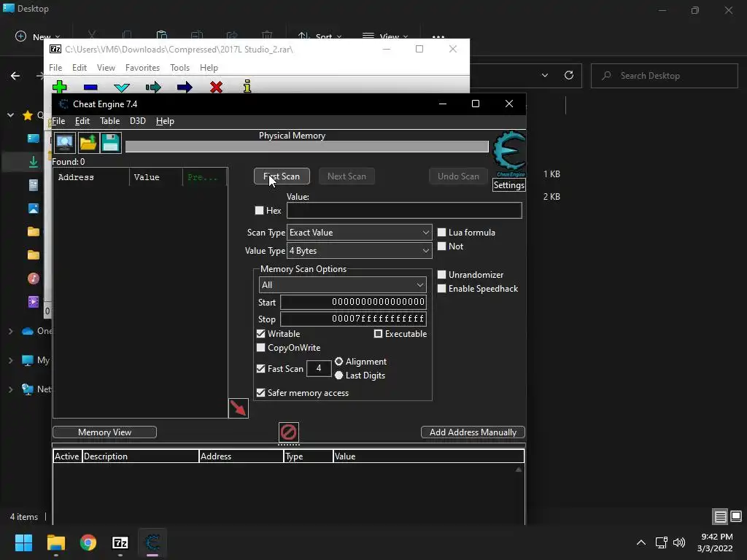Expand OneDrive in Explorer sidebar
This screenshot has width=747, height=560.
click(10, 331)
